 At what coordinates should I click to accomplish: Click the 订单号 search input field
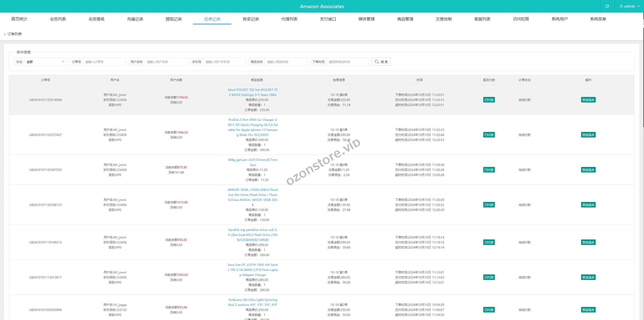coord(104,62)
